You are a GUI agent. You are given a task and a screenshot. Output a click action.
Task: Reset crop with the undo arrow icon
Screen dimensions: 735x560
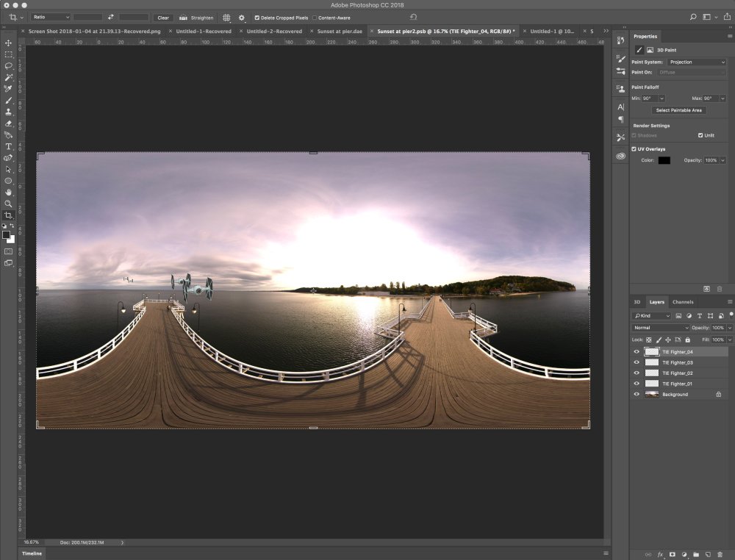[x=413, y=17]
